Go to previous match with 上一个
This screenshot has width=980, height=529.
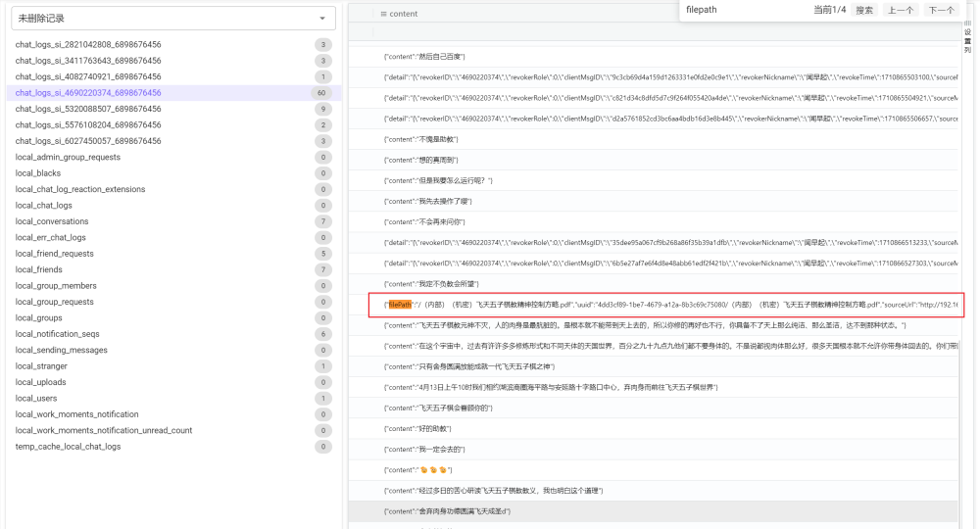tap(901, 10)
